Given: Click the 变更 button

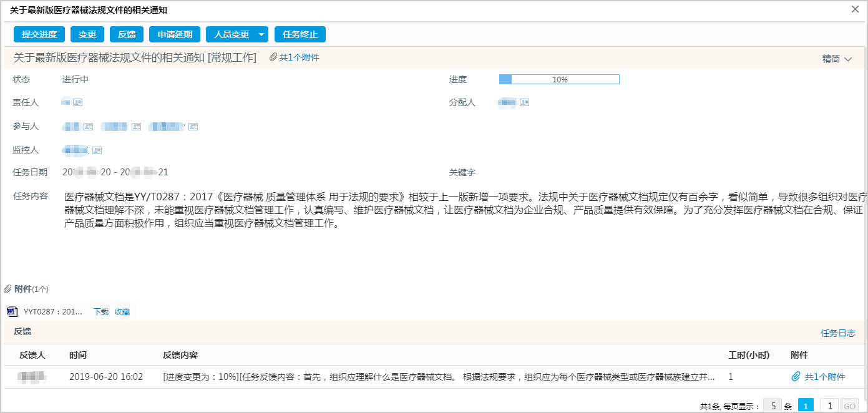Looking at the screenshot, I should 87,34.
